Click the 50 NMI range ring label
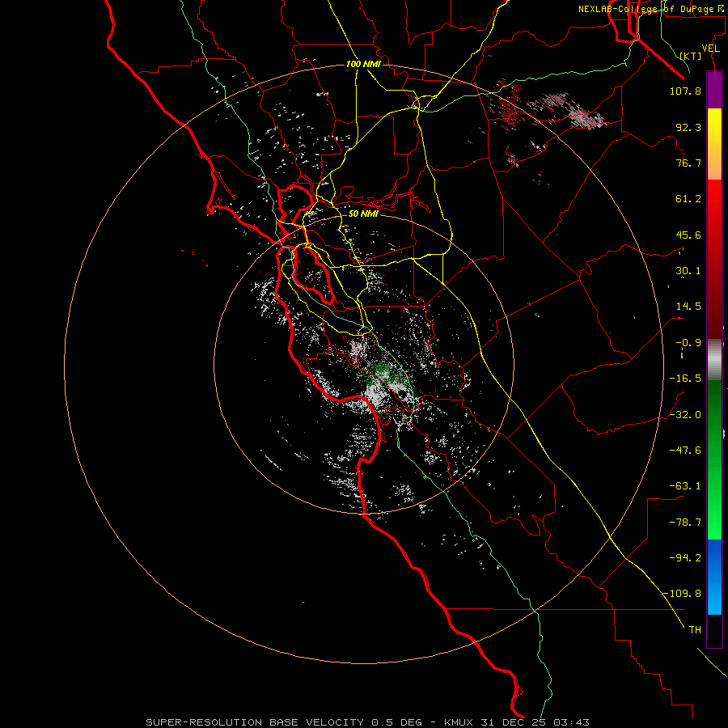The width and height of the screenshot is (728, 728). pyautogui.click(x=363, y=214)
